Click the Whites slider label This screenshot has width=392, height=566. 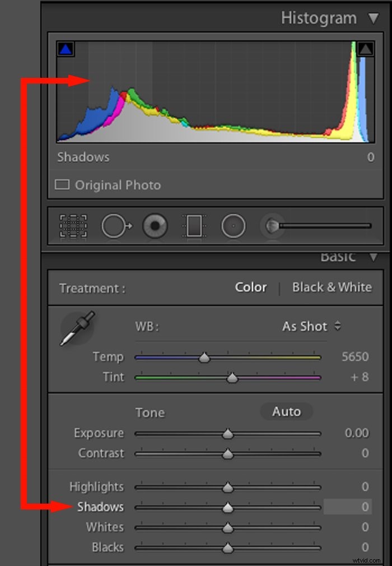pyautogui.click(x=105, y=527)
